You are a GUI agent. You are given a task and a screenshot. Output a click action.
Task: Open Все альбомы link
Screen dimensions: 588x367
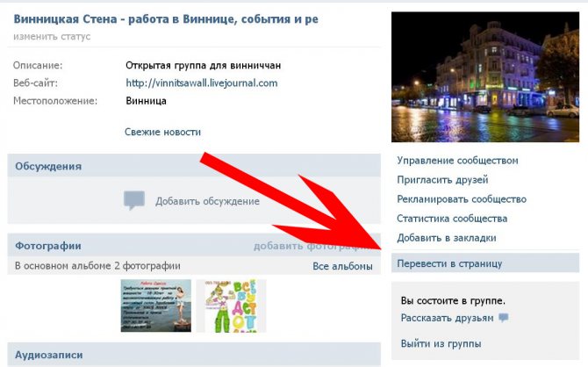coord(343,266)
